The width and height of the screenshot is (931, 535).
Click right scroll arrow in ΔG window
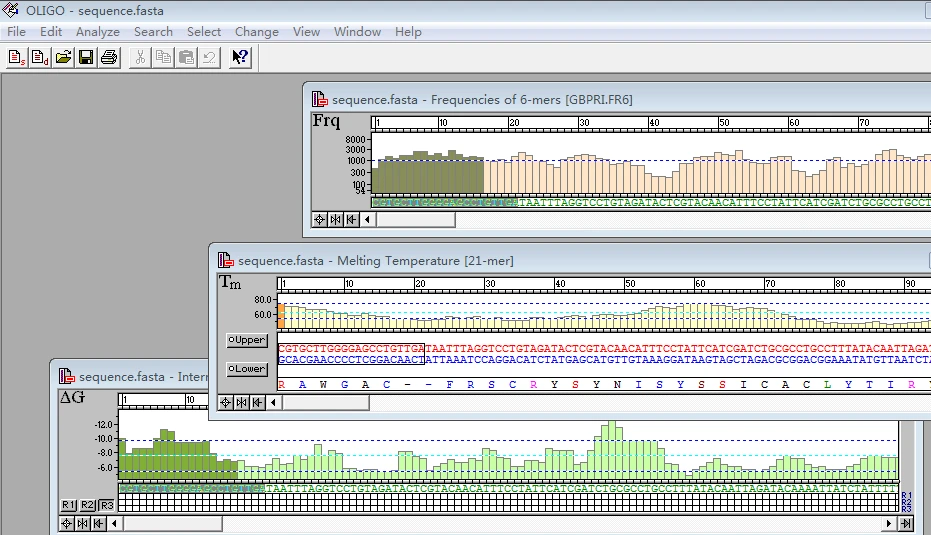coord(889,524)
